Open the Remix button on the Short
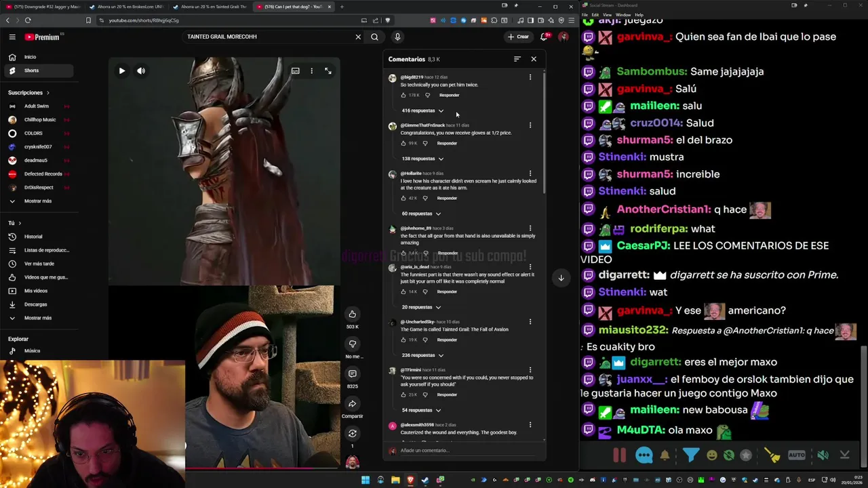868x488 pixels. click(x=352, y=433)
